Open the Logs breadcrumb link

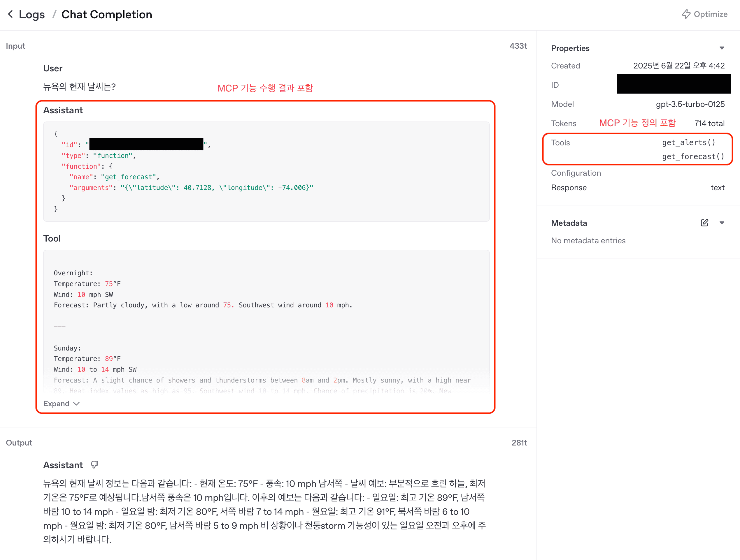click(x=32, y=14)
